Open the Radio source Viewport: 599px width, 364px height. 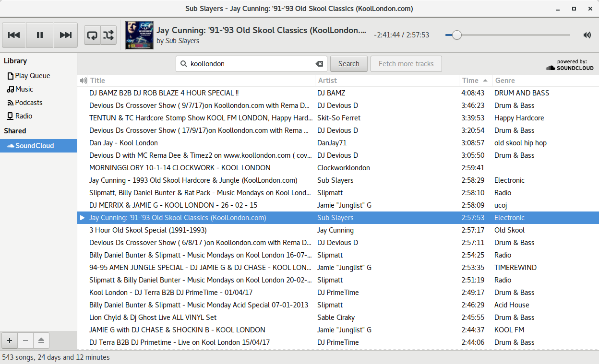(x=24, y=116)
